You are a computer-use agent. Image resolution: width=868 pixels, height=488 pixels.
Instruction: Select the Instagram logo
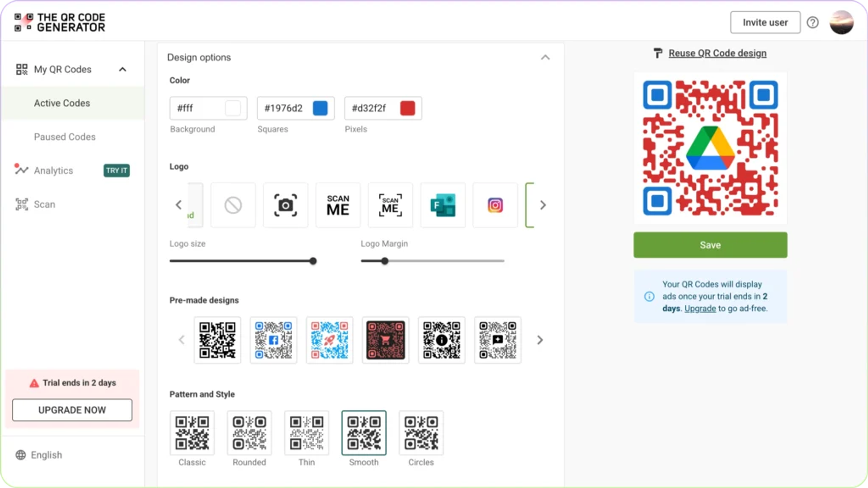click(x=495, y=205)
